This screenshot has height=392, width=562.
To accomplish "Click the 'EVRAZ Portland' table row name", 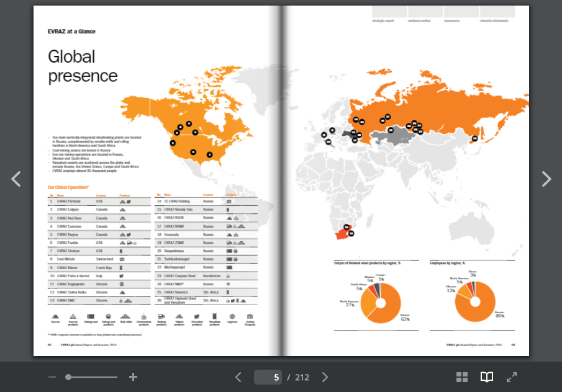I will click(69, 202).
